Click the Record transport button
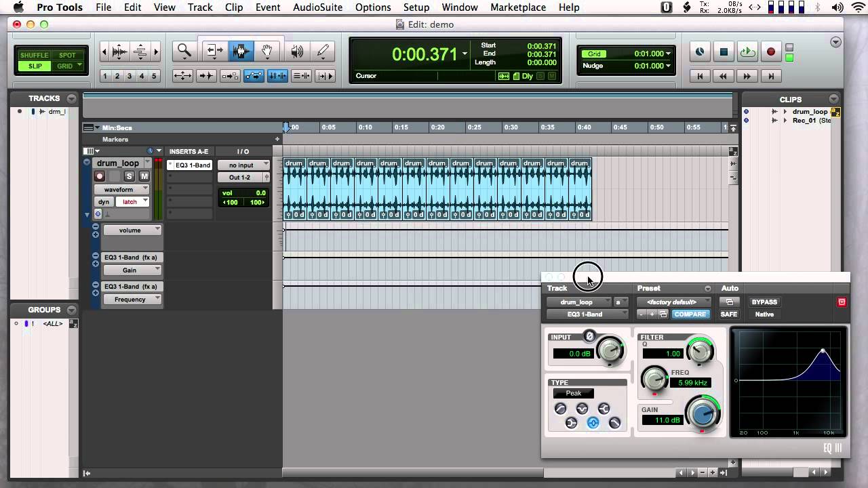 tap(771, 52)
